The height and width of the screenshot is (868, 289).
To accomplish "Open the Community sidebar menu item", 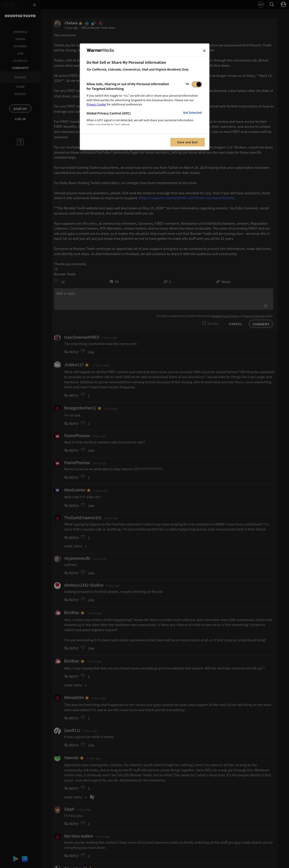I will point(20,68).
